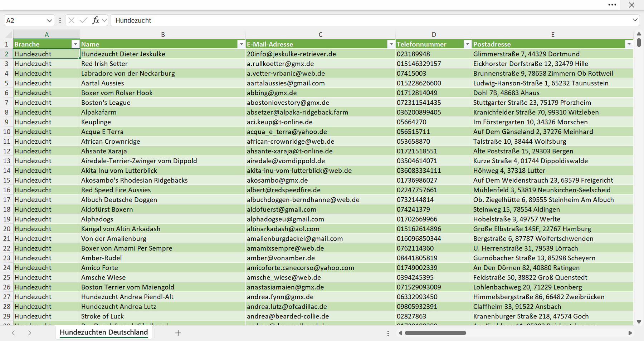Close the spreadsheet viewer window
644x341 pixels.
click(631, 5)
